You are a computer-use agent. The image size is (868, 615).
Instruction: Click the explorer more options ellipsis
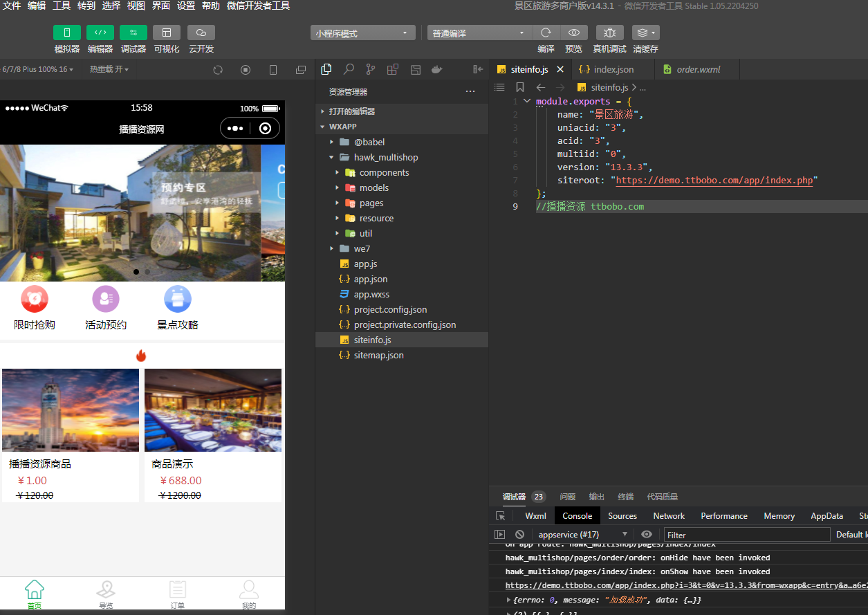pyautogui.click(x=470, y=91)
